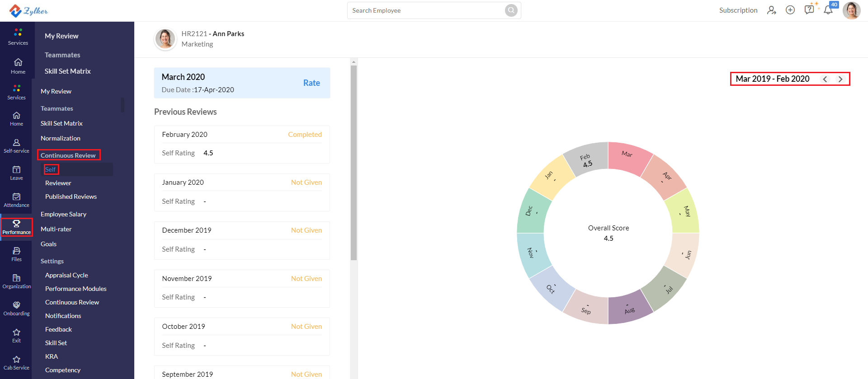The height and width of the screenshot is (379, 868).
Task: Open the Leave module icon
Action: pyautogui.click(x=16, y=173)
